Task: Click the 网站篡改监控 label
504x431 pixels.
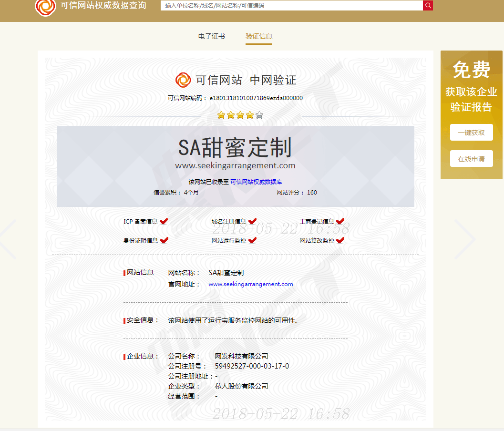Action: click(317, 240)
